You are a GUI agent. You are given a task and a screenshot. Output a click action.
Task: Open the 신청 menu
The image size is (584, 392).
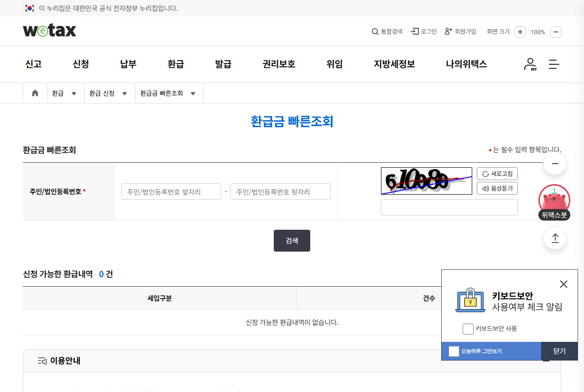[81, 64]
